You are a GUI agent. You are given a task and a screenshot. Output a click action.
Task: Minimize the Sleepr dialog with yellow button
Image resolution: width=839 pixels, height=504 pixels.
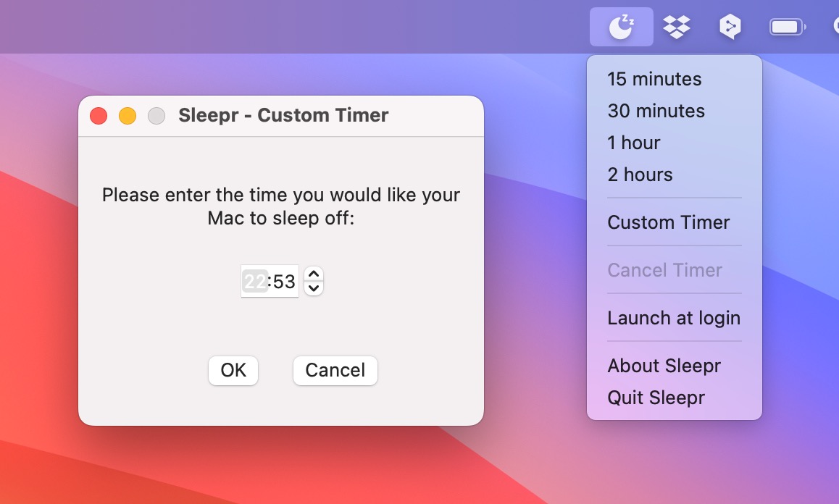click(128, 115)
